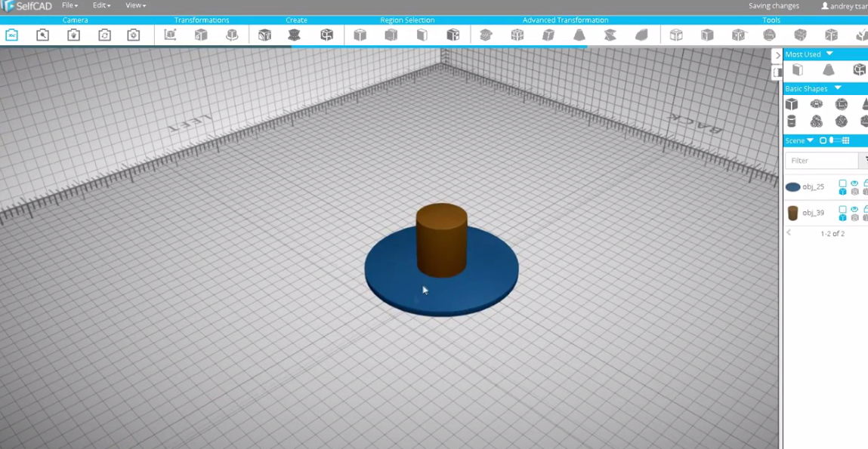Add cube from Basic Shapes
The width and height of the screenshot is (868, 449).
tap(792, 104)
